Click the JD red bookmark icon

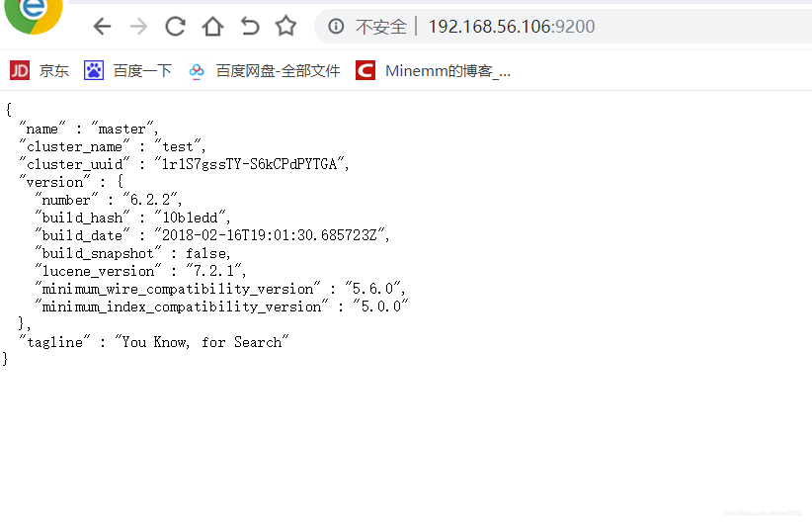(20, 70)
